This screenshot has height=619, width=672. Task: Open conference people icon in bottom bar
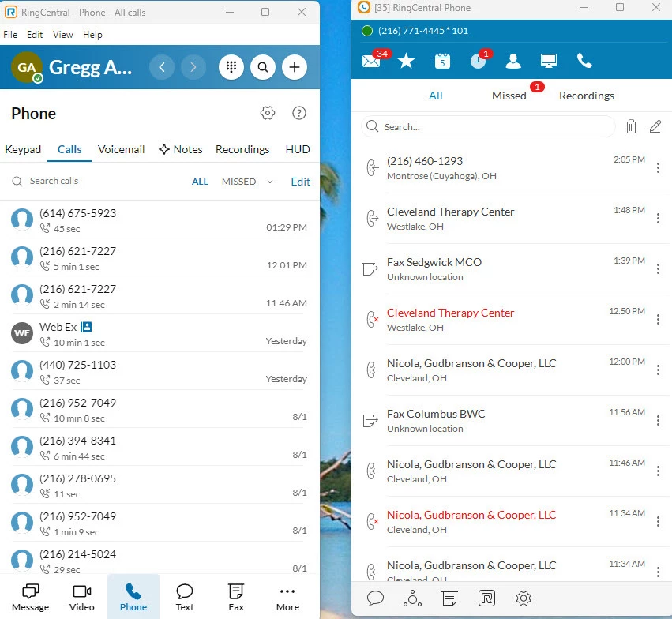click(x=412, y=598)
